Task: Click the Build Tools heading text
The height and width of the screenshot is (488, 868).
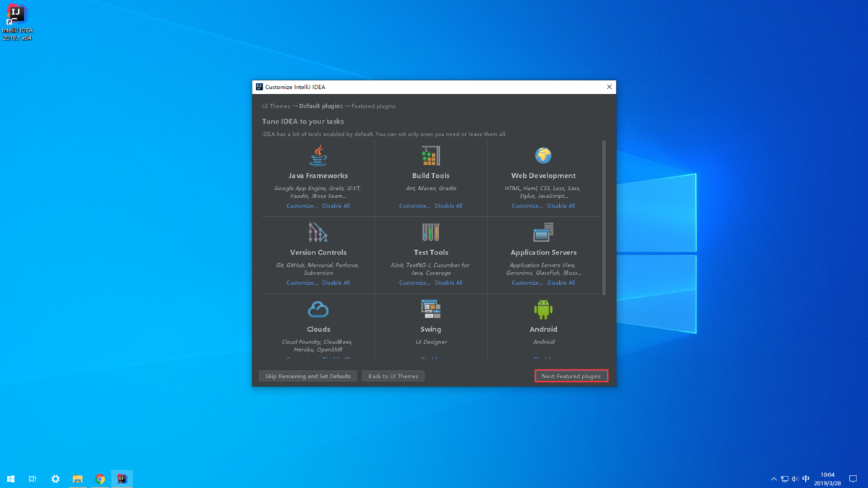Action: coord(430,176)
